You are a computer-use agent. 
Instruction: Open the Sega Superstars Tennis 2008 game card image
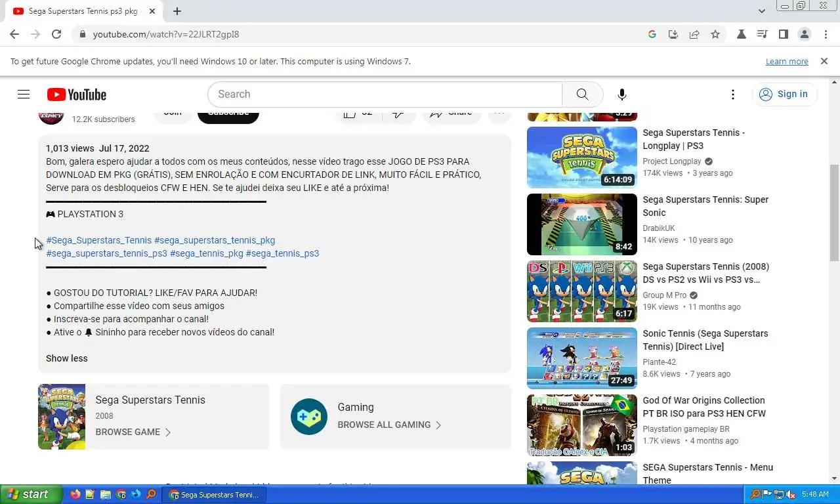[62, 417]
